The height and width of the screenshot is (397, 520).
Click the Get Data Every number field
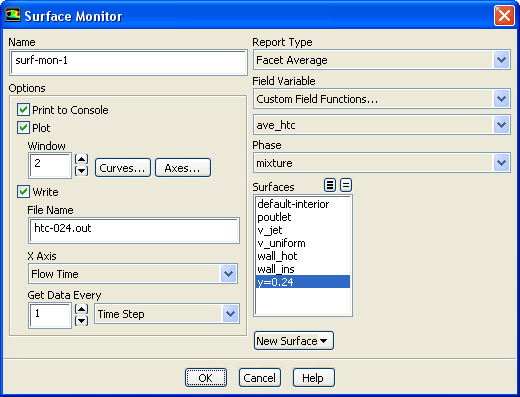(x=50, y=315)
